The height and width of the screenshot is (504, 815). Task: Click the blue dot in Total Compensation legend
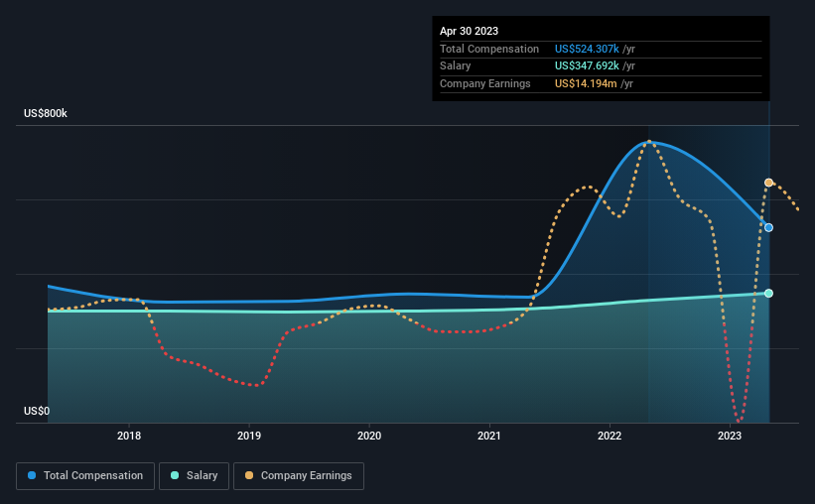[32, 475]
